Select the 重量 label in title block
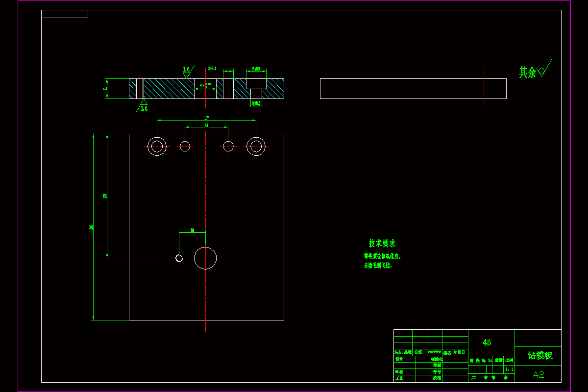Screen dimensions: 588x392 coord(498,360)
